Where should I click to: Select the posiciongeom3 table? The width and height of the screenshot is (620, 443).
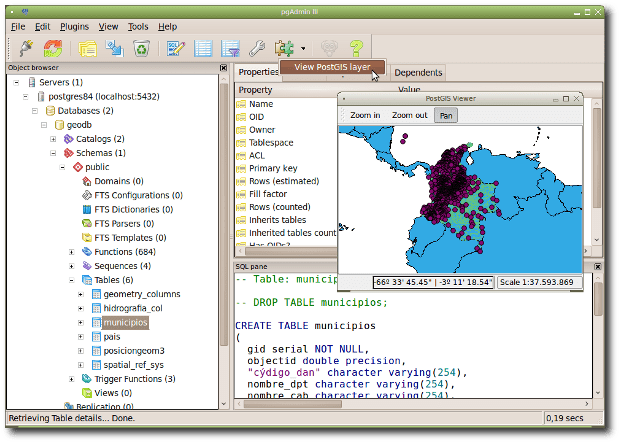(134, 351)
